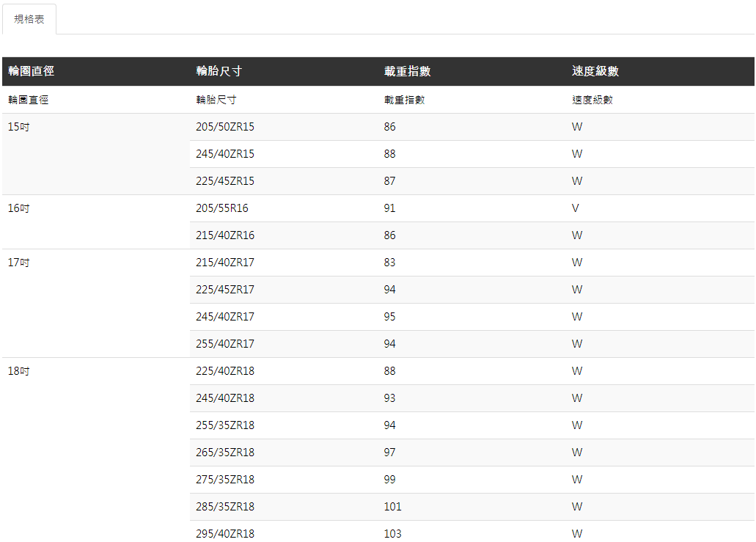Click tire size 255/40ZR17
This screenshot has width=756, height=542.
point(225,344)
